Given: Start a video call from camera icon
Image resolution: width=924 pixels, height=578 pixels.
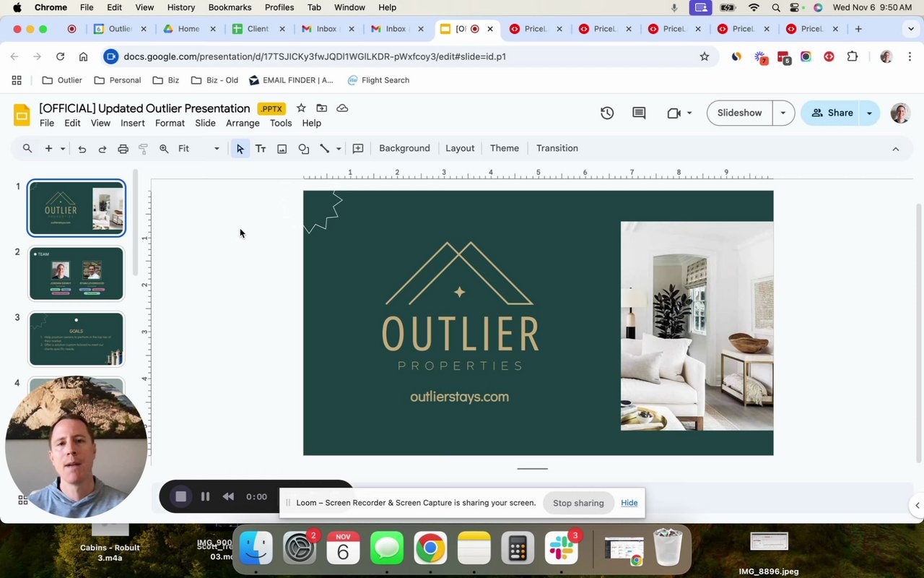Looking at the screenshot, I should [x=674, y=113].
